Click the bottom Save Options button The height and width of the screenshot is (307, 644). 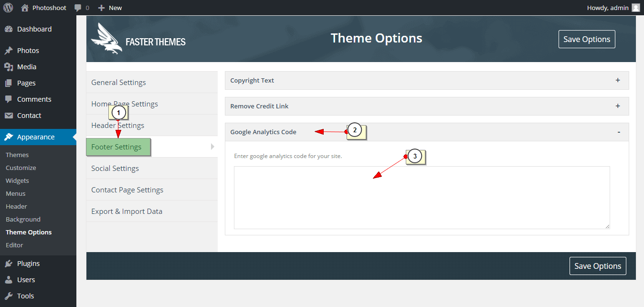598,266
